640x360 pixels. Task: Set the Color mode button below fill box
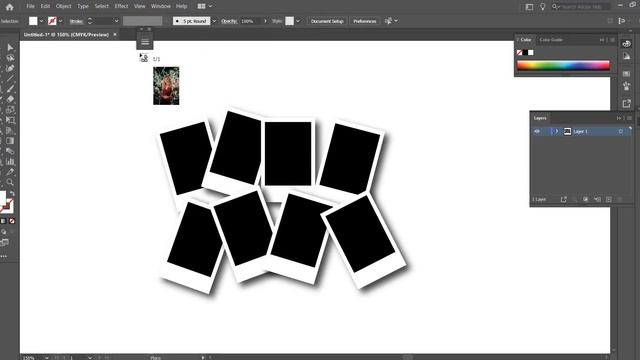[x=3, y=221]
